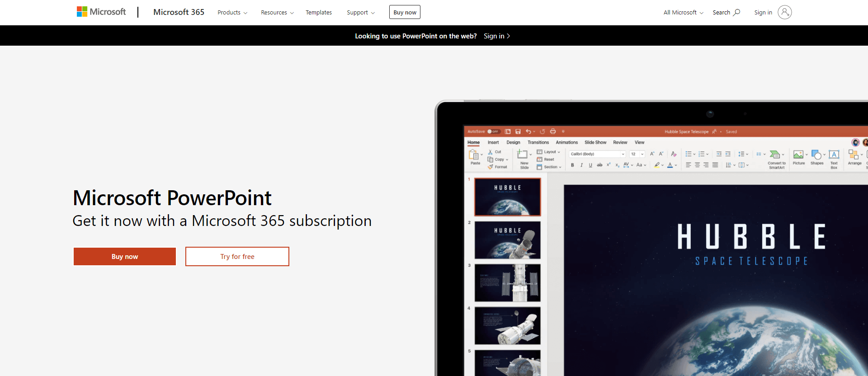Image resolution: width=868 pixels, height=376 pixels.
Task: Click the Format painter brush icon
Action: pos(490,167)
